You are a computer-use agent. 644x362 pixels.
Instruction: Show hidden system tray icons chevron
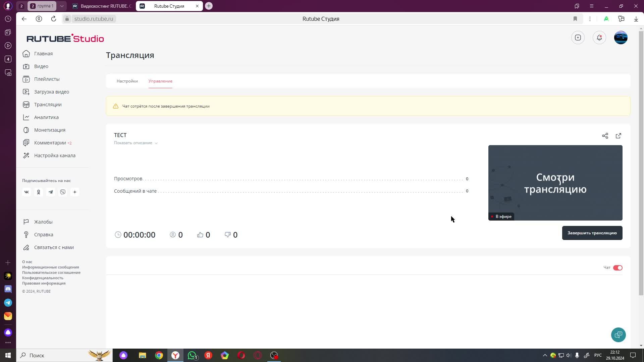(x=545, y=355)
